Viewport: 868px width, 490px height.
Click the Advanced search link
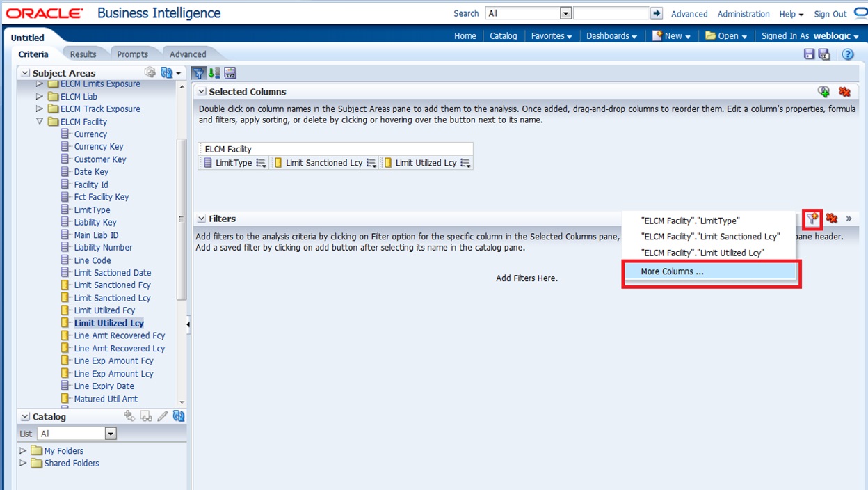pyautogui.click(x=689, y=14)
